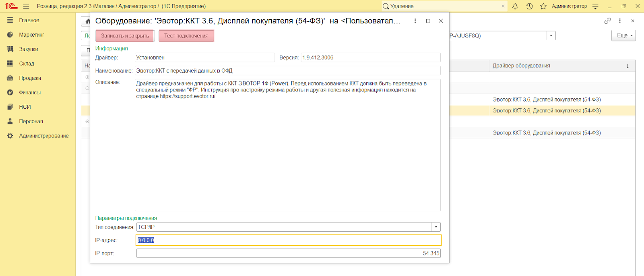Copy link with the chain icon
Viewport: 644px width, 276px height.
(608, 21)
